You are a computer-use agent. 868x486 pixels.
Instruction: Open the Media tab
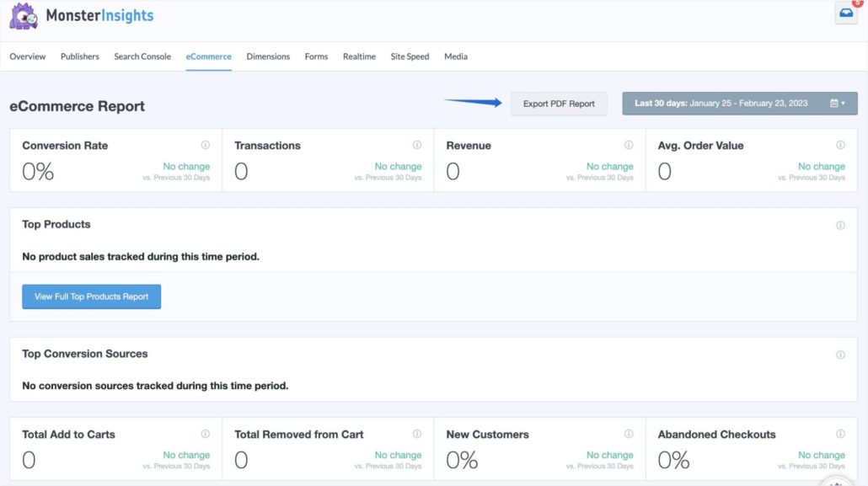click(456, 56)
